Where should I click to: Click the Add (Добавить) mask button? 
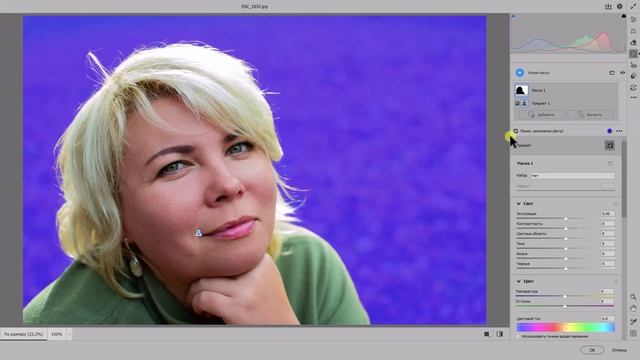coord(541,115)
